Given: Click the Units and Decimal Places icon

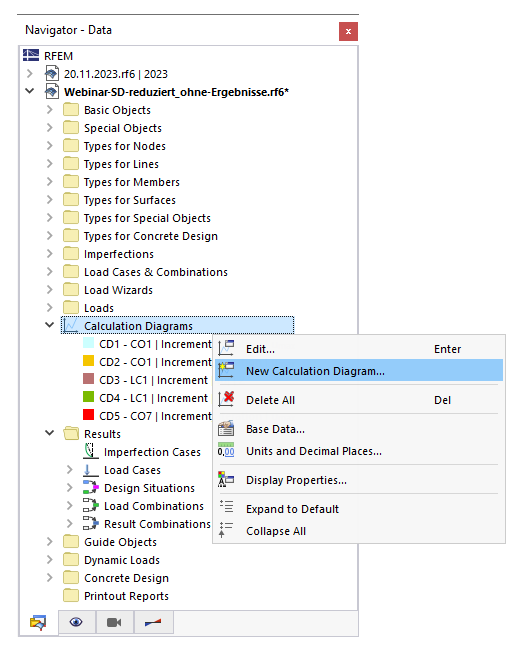Looking at the screenshot, I should 226,451.
